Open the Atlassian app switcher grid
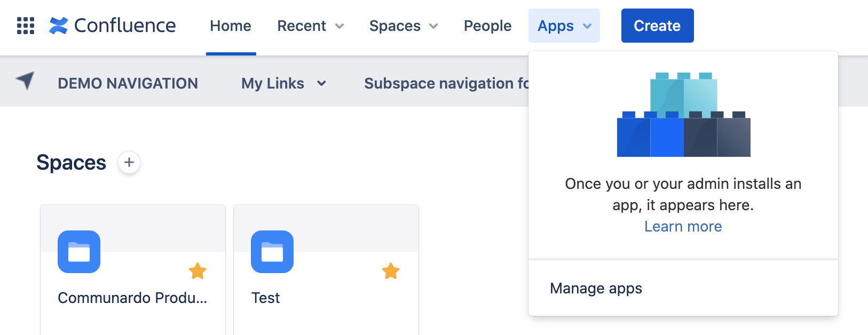The width and height of the screenshot is (868, 335). click(25, 25)
